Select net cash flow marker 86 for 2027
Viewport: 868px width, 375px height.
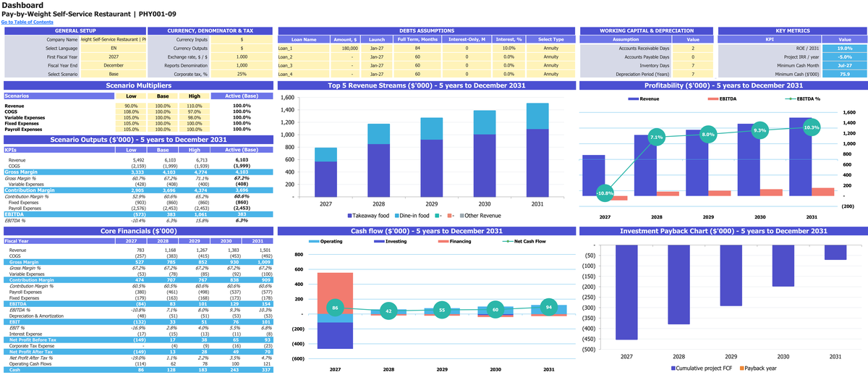click(335, 308)
